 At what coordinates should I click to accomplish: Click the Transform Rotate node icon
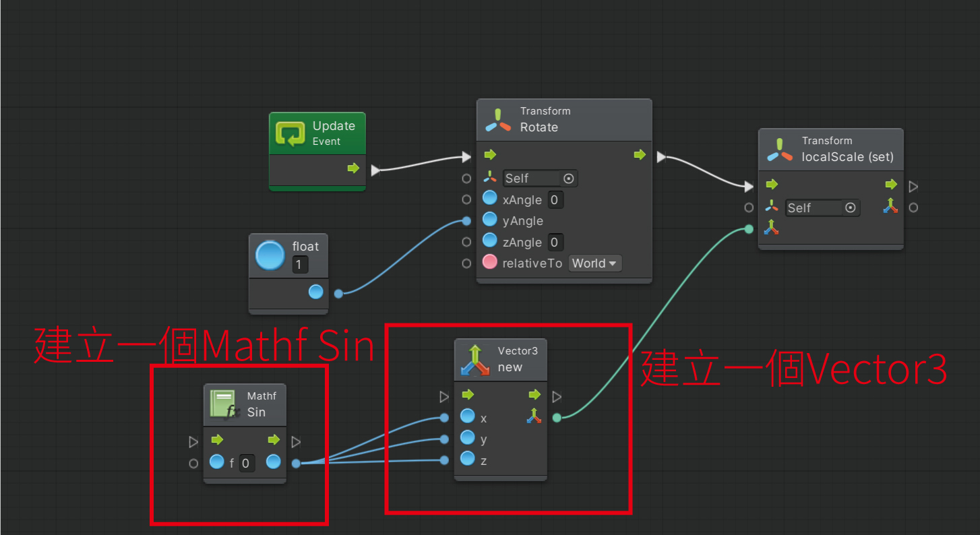pos(498,120)
